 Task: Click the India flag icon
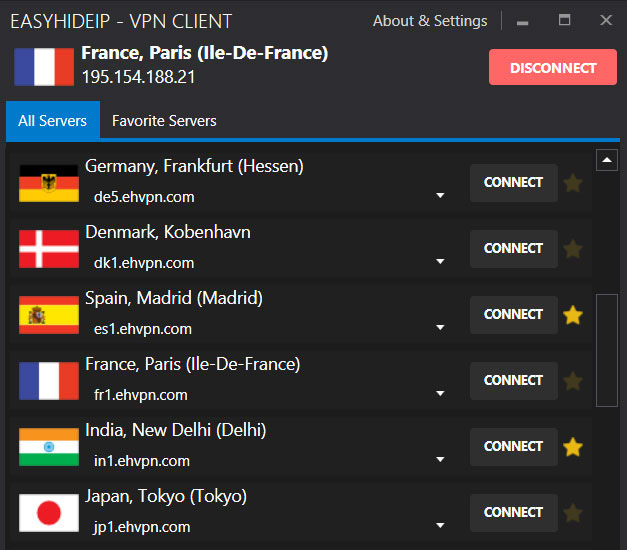(49, 447)
